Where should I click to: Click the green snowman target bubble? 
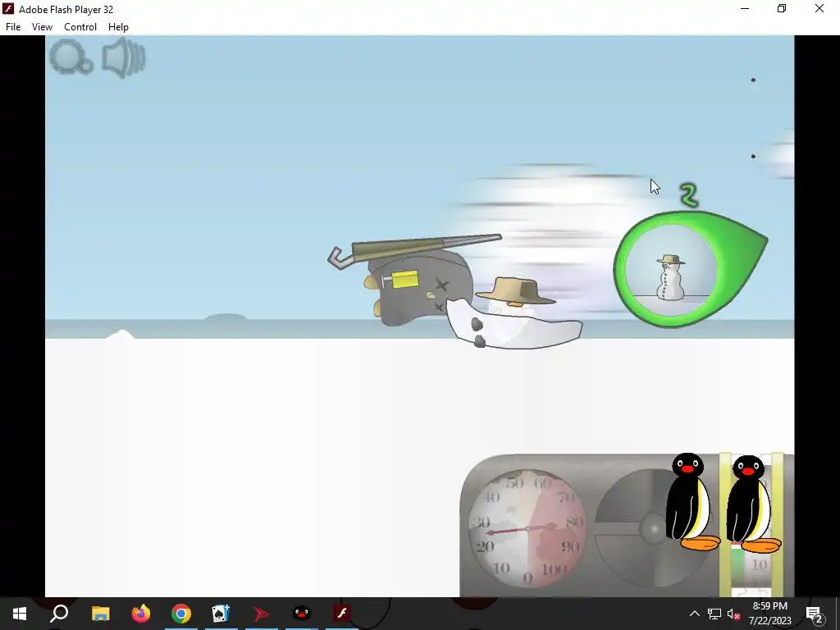point(689,268)
